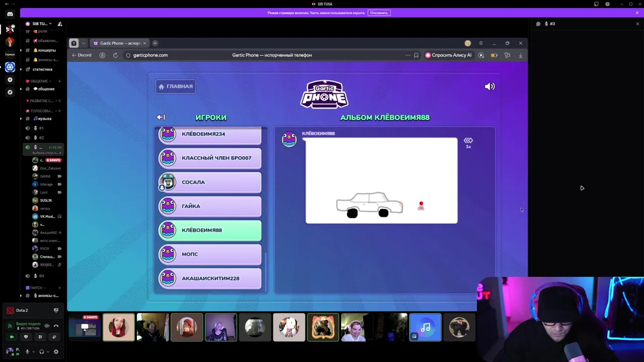Open headphone output options chevron
This screenshot has height=362, width=644.
(48, 352)
